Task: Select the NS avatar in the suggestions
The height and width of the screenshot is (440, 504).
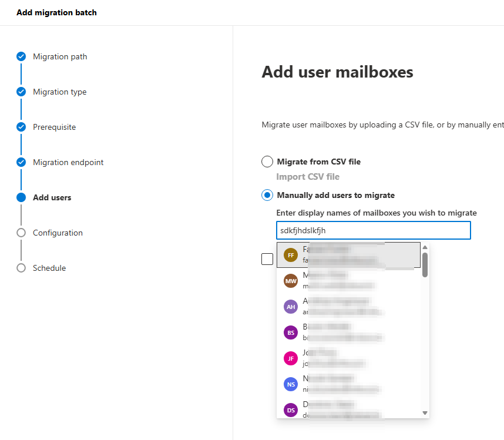Action: tap(291, 384)
